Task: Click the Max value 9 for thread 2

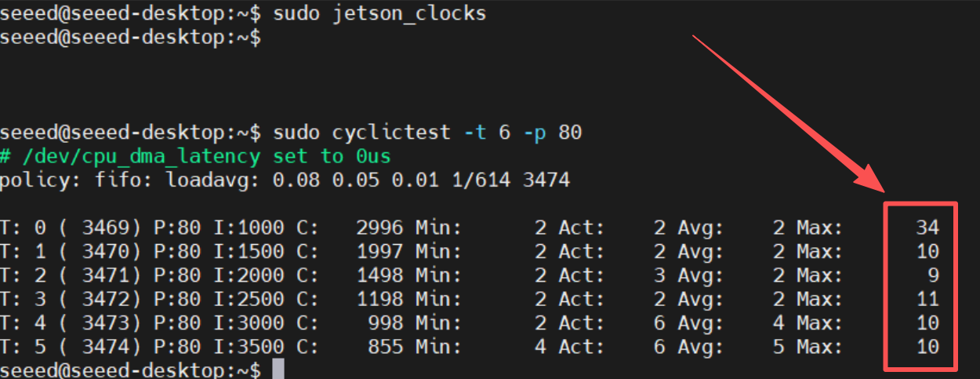Action: click(933, 275)
